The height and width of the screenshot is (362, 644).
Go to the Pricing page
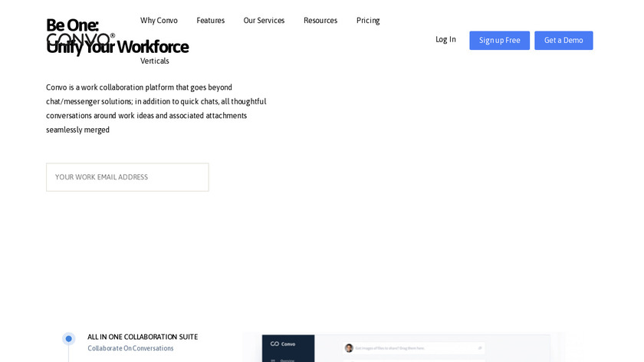(368, 21)
